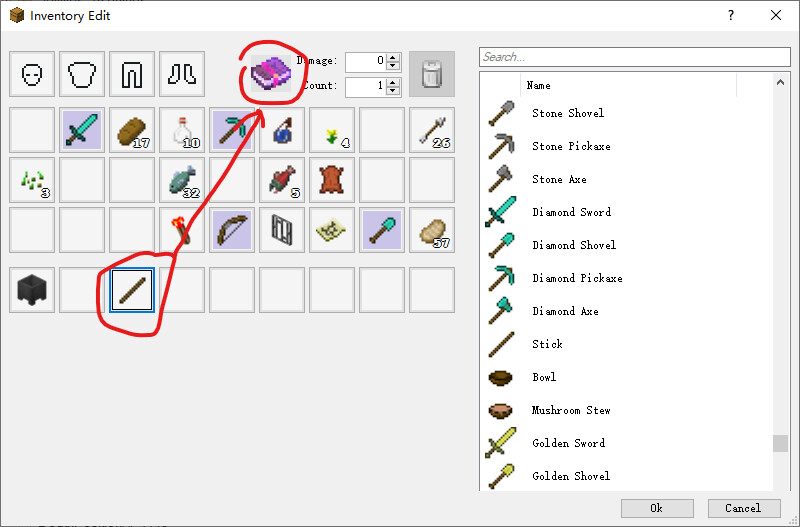The width and height of the screenshot is (800, 527).
Task: Select the helmet armor slot
Action: (x=32, y=74)
